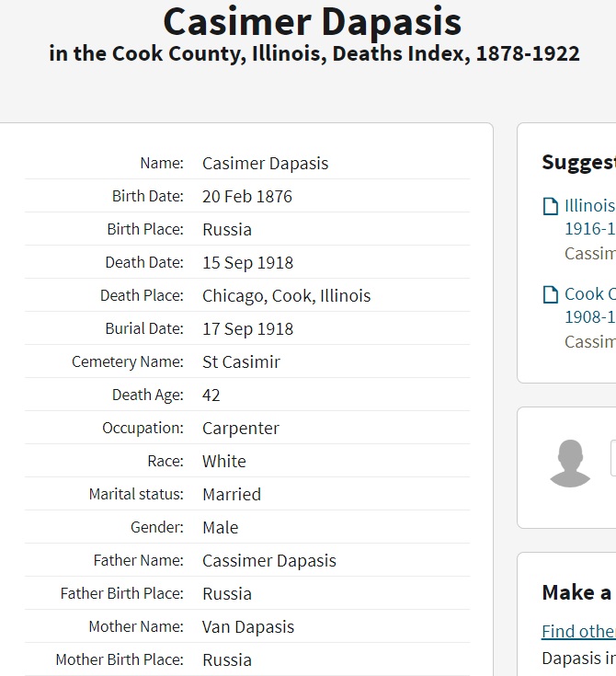Open the "Illinois" suggested record link
Screen dimensions: 616x676
(589, 206)
